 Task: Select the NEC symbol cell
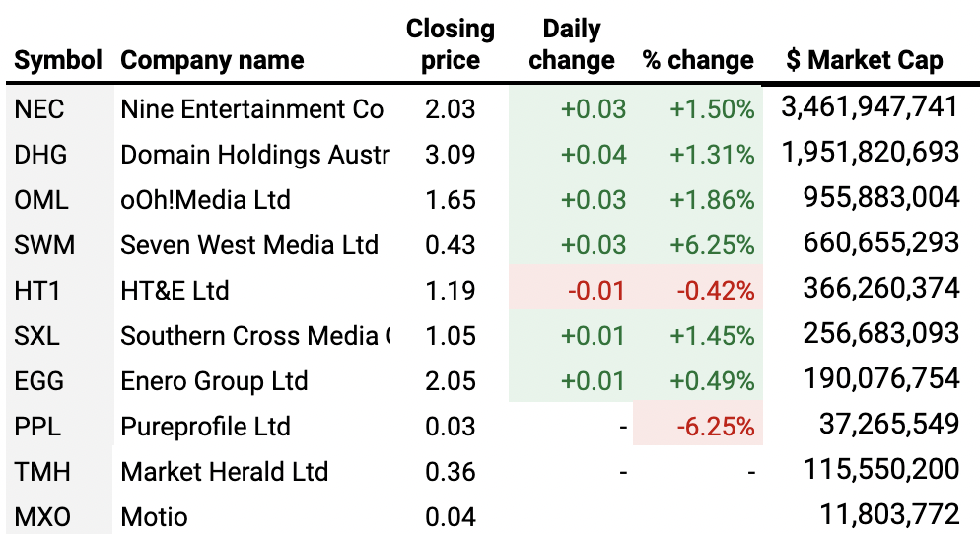39,109
